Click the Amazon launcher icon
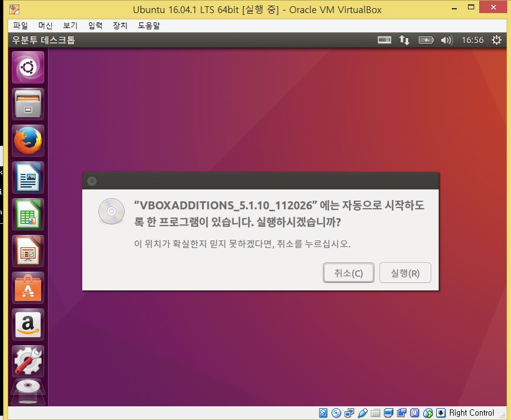 point(27,325)
